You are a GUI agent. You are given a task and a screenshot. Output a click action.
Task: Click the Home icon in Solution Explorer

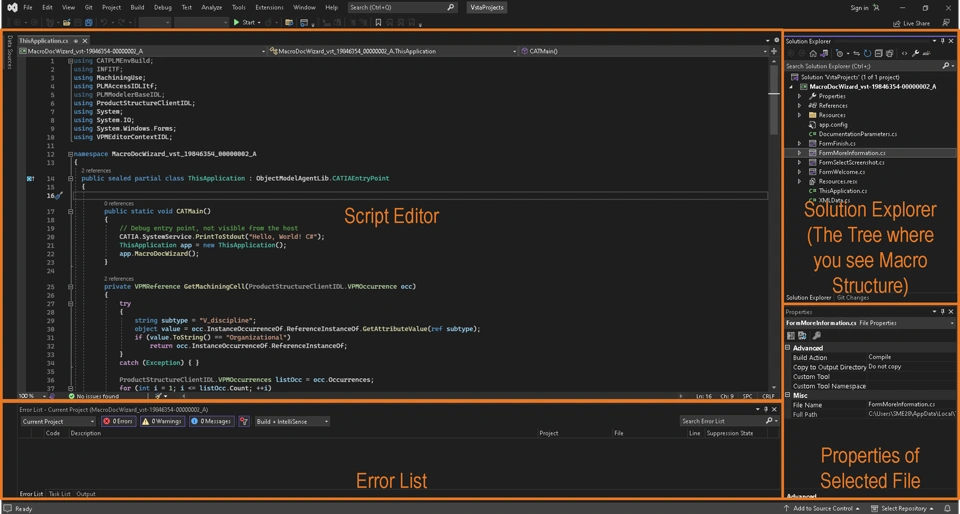[814, 53]
